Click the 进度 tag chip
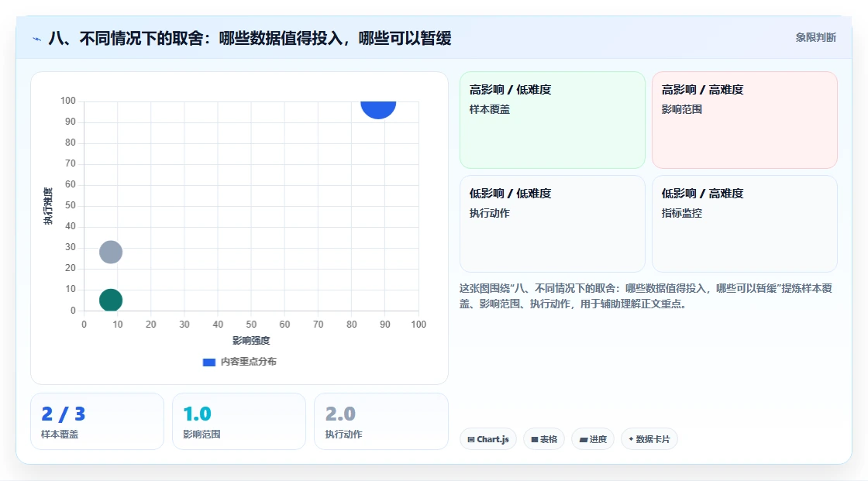This screenshot has width=868, height=481. [593, 439]
